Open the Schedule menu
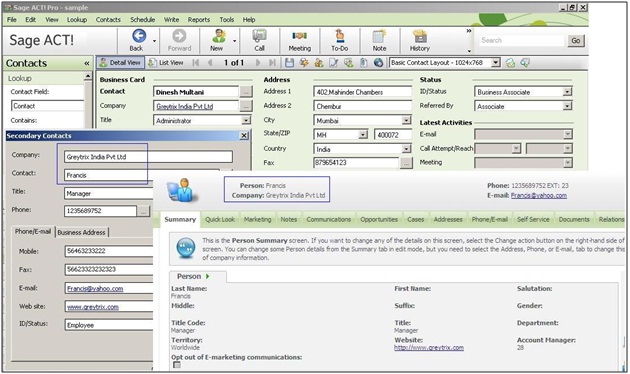630x374 pixels. tap(142, 19)
